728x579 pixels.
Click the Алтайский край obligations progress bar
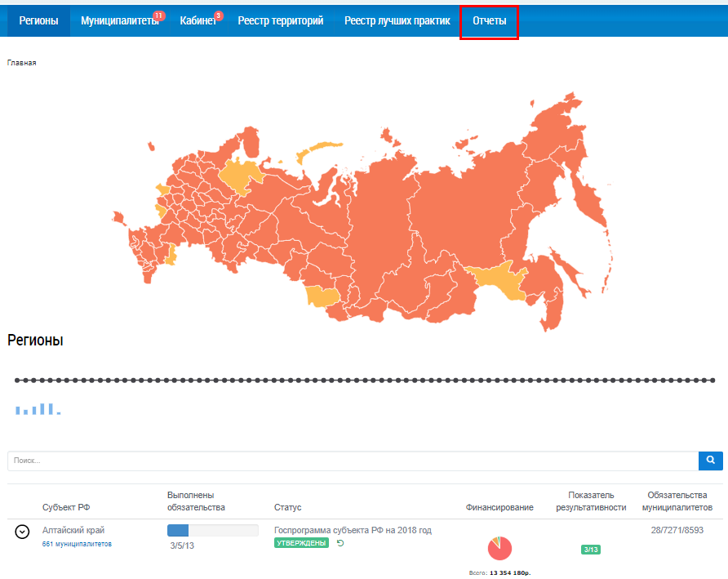(x=212, y=531)
